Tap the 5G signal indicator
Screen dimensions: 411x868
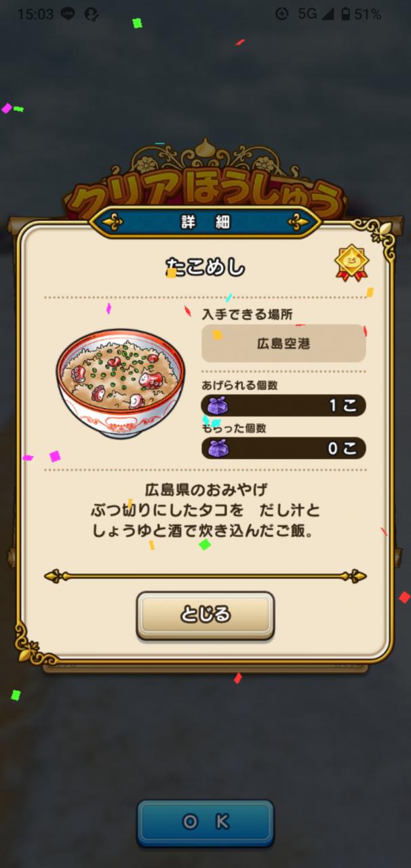coord(309,14)
